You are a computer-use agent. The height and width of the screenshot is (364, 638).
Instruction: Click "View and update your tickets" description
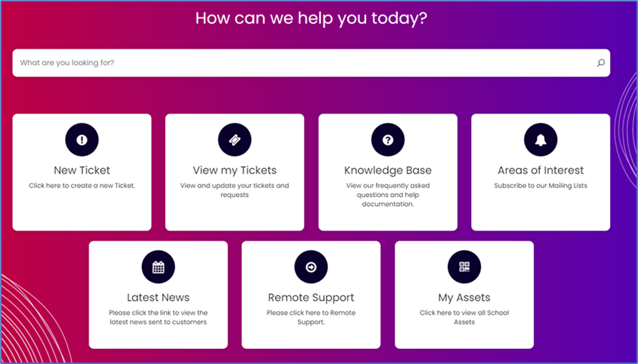tap(235, 190)
